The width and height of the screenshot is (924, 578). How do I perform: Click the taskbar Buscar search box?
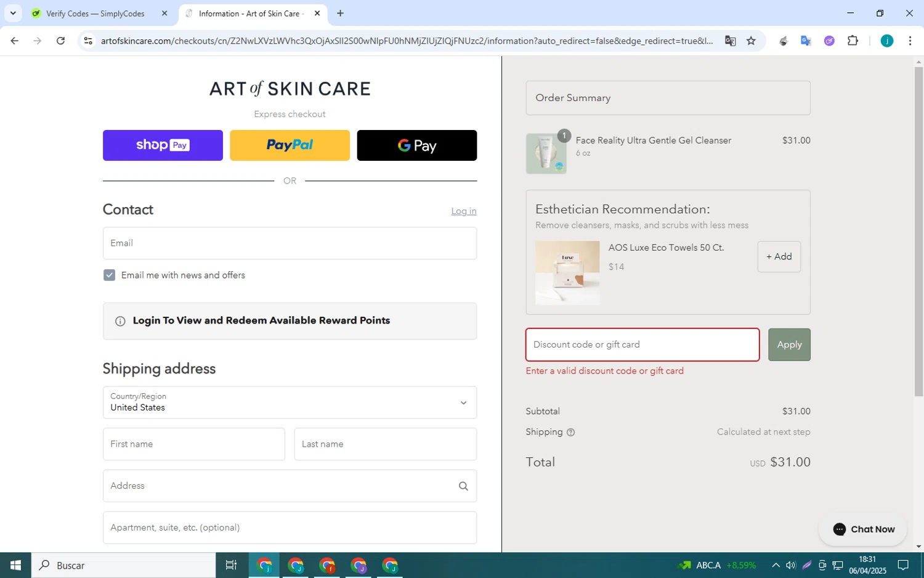pos(123,565)
